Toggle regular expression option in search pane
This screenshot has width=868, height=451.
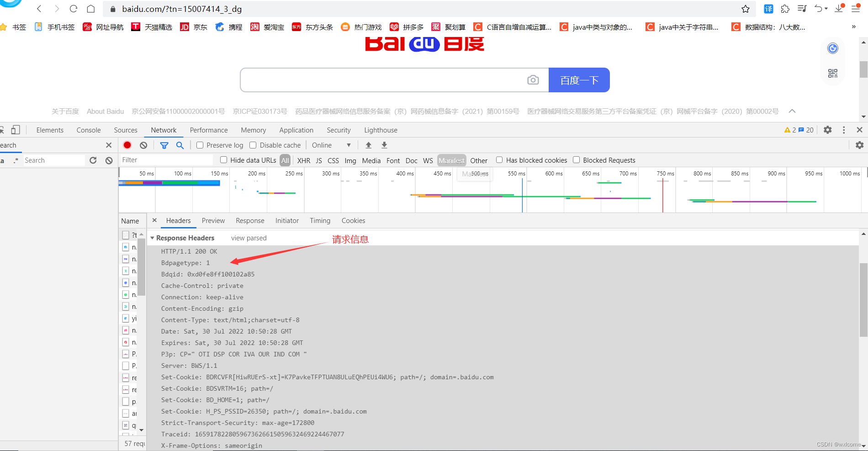[16, 160]
